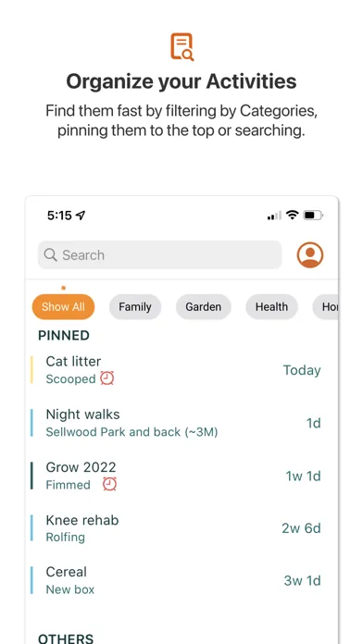This screenshot has width=363, height=644.
Task: Tap the battery status icon
Action: 313,215
